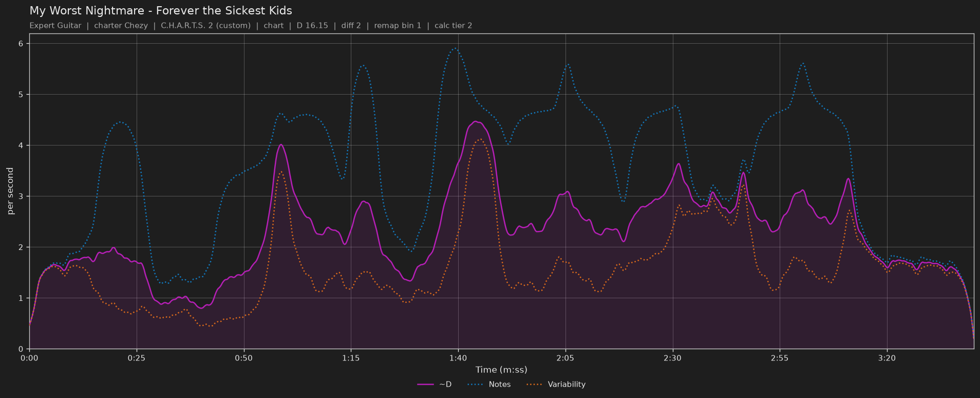The height and width of the screenshot is (398, 980).
Task: Click the y-axis tick label "5"
Action: (x=21, y=95)
